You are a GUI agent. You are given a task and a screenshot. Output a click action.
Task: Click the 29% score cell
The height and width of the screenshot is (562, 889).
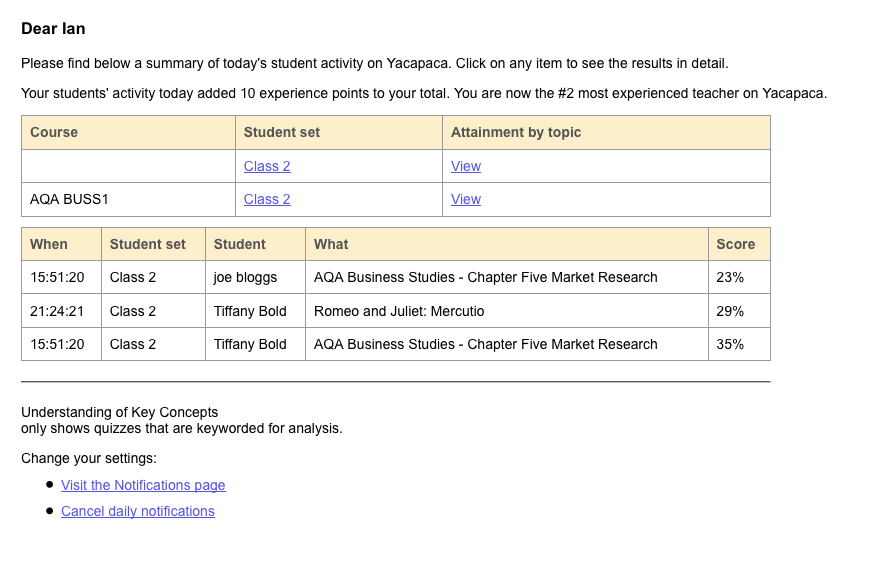[730, 311]
